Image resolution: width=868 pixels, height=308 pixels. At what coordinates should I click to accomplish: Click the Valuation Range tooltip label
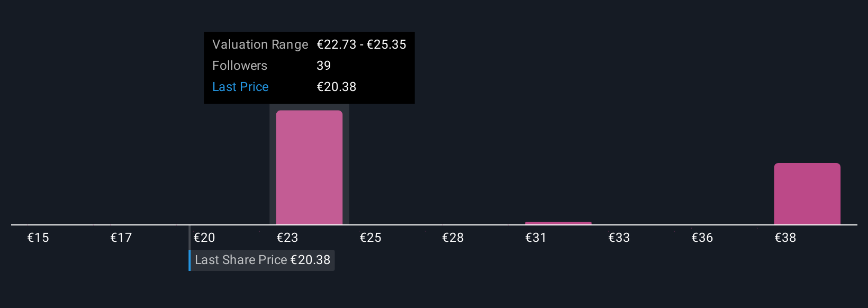pos(260,44)
